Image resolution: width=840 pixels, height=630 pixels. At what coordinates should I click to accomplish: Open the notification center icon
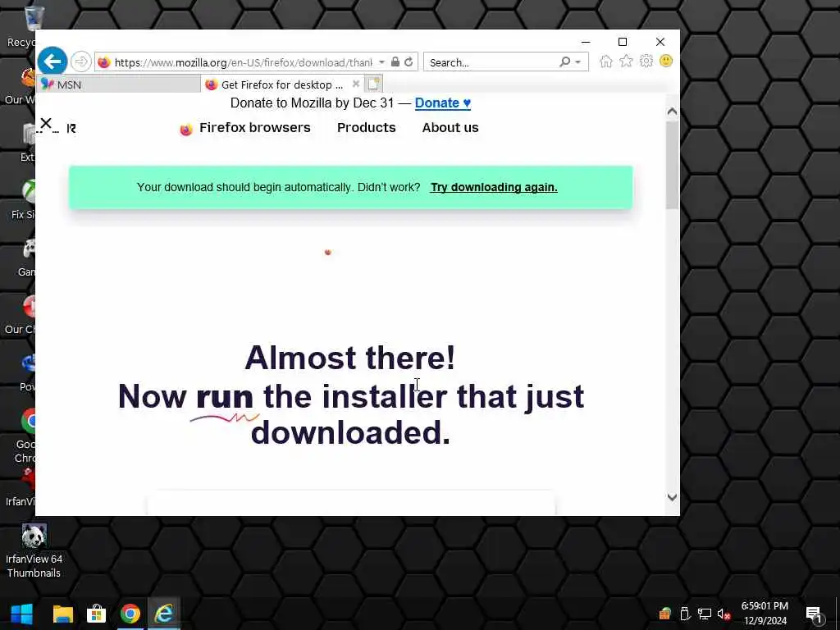click(814, 614)
